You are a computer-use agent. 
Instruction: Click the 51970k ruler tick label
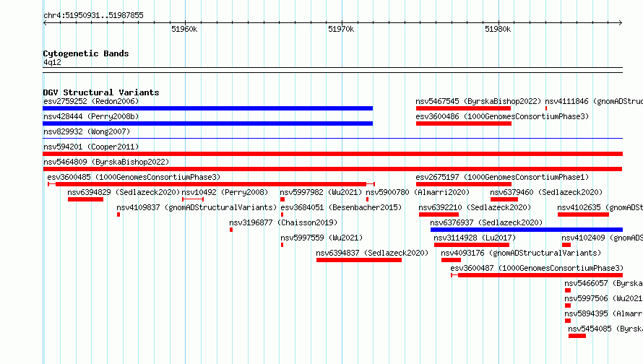click(x=341, y=29)
